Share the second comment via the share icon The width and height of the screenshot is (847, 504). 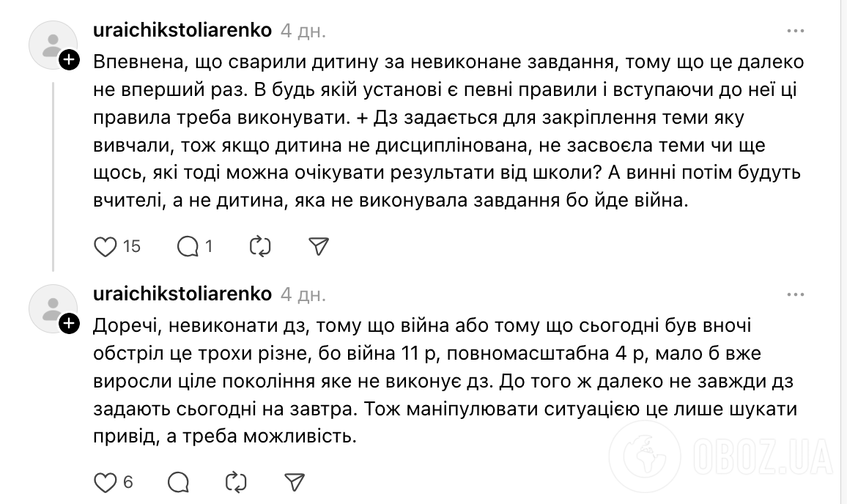293,483
